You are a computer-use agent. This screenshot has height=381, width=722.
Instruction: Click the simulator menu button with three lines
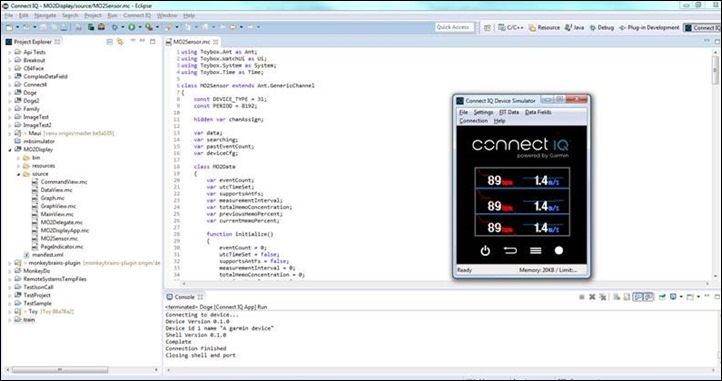coord(536,251)
